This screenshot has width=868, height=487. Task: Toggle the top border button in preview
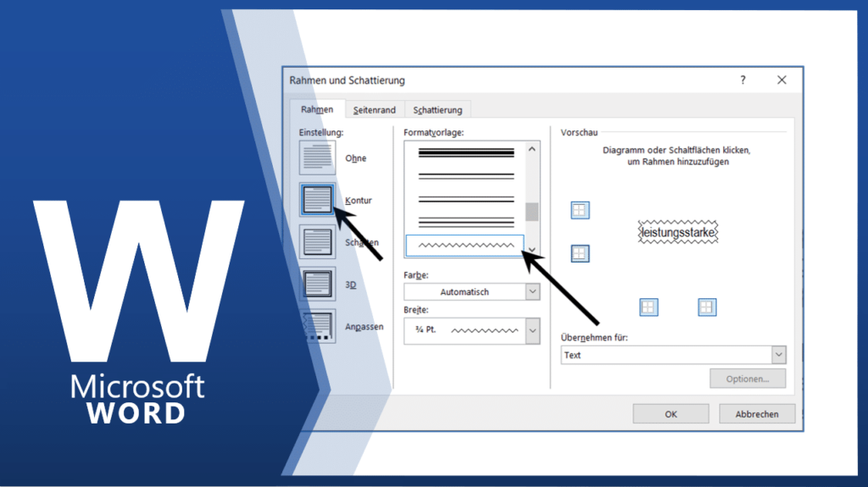[x=580, y=210]
